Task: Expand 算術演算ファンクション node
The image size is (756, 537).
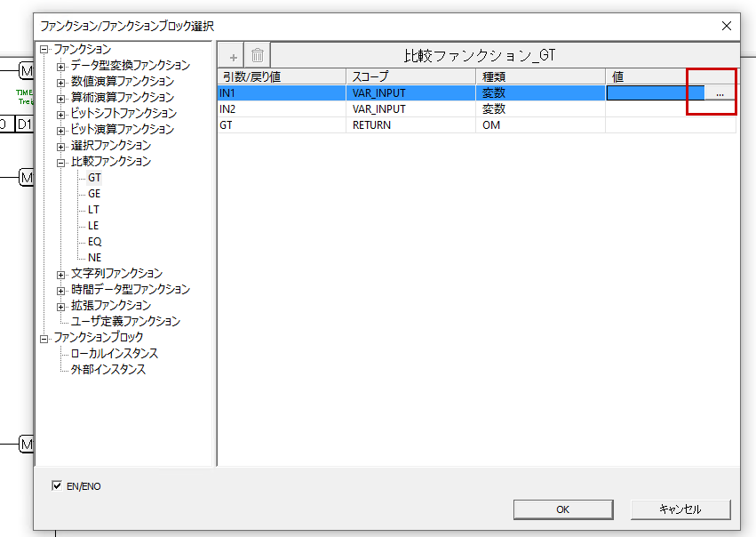Action: [60, 98]
